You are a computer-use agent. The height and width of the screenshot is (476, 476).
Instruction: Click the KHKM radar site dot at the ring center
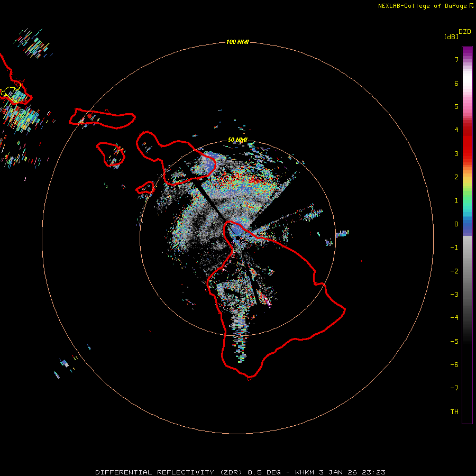237,237
